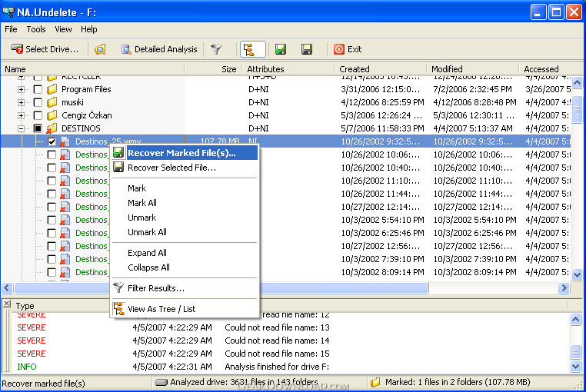Click the filter funnel toolbar icon
The width and height of the screenshot is (586, 392).
(216, 49)
